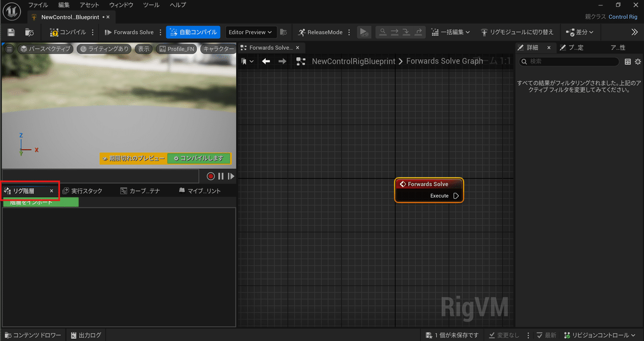Click the green コンパイルします button

(x=199, y=159)
